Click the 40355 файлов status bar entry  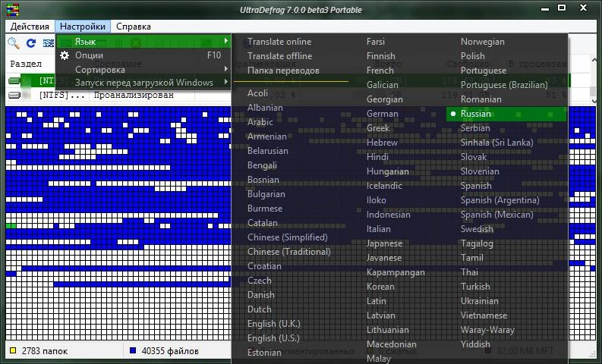(x=170, y=350)
